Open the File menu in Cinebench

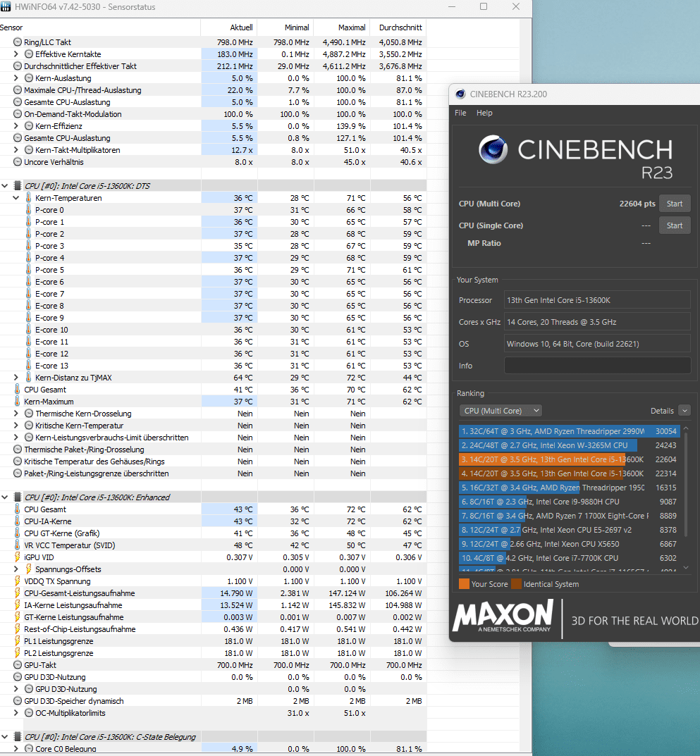[x=461, y=113]
